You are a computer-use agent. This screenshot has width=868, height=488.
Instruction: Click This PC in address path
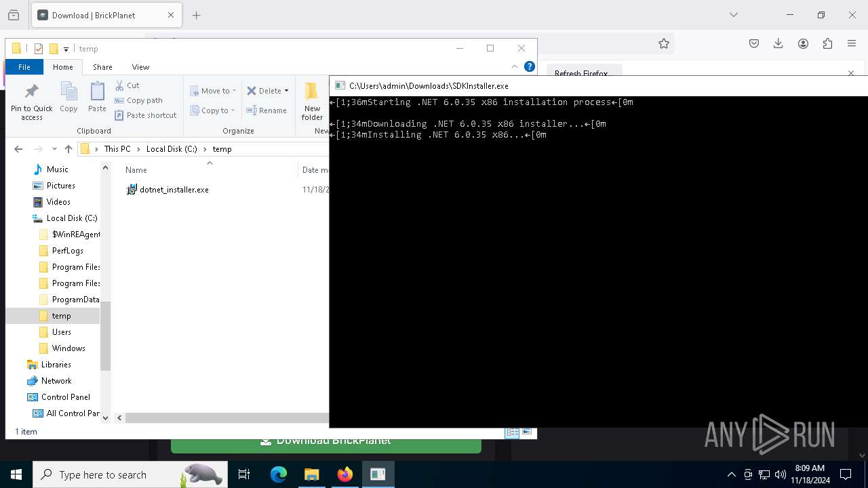click(117, 149)
